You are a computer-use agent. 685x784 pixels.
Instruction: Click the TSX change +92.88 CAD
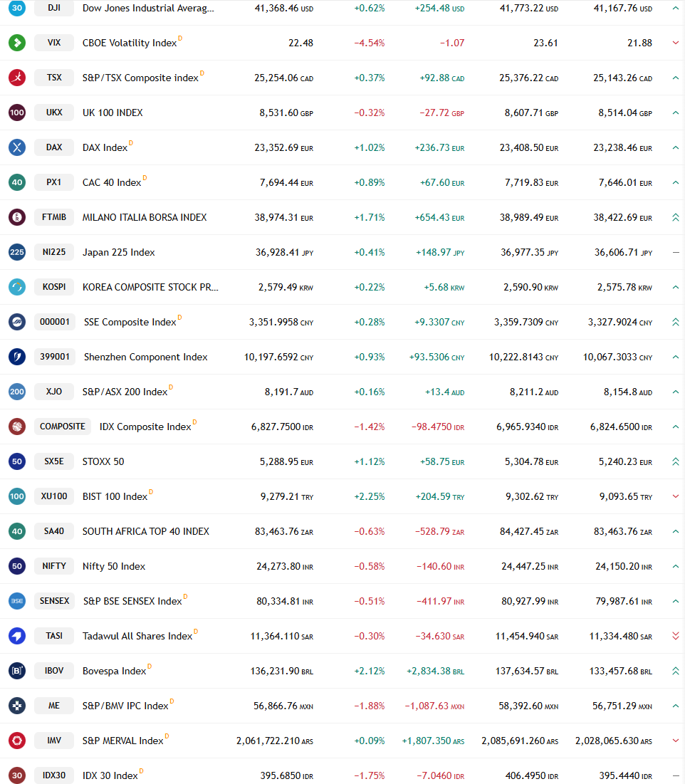(442, 78)
